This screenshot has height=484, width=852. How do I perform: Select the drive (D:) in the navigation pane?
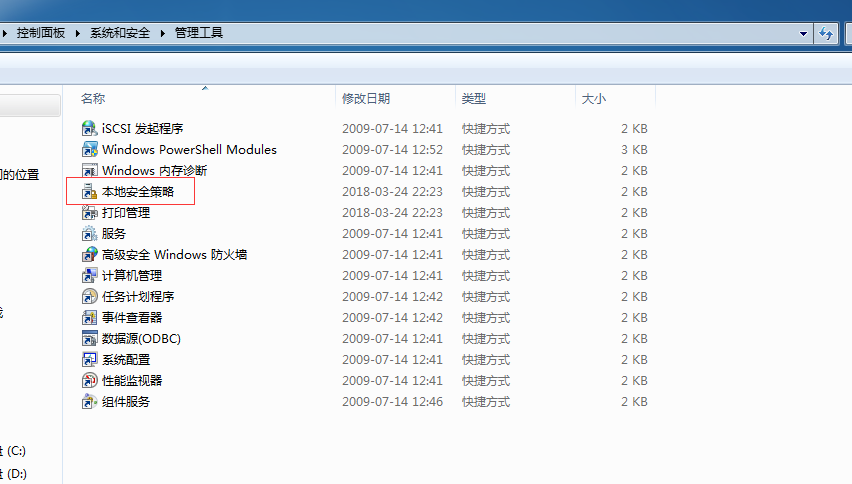13,474
